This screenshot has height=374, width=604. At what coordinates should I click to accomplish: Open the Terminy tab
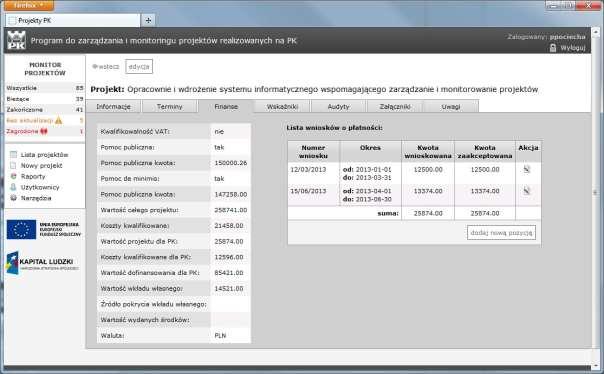[x=169, y=106]
